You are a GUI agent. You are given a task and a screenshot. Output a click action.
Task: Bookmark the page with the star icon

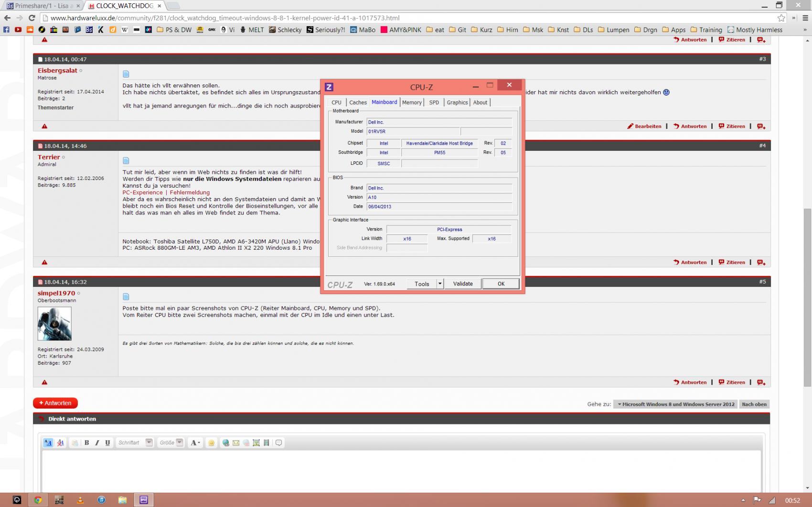tap(781, 18)
